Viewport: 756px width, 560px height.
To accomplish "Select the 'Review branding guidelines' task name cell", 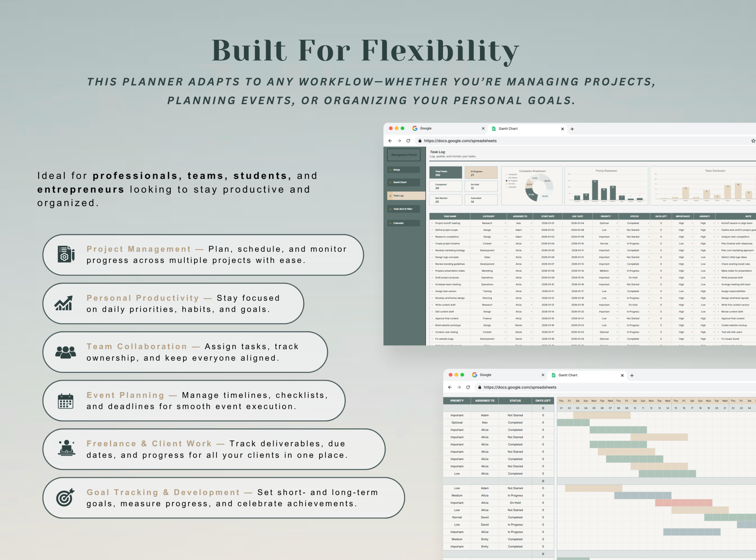I will (x=450, y=264).
